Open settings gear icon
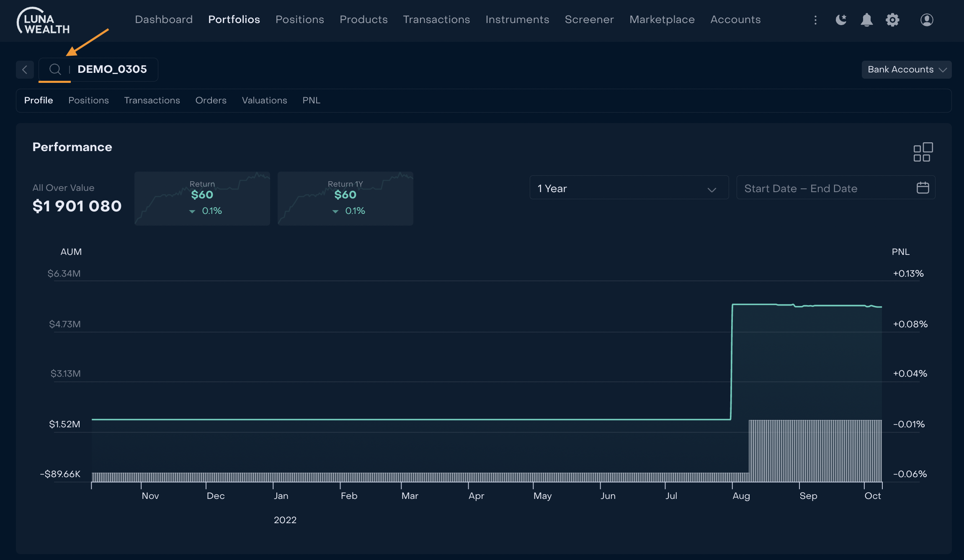The width and height of the screenshot is (964, 560). (x=892, y=20)
